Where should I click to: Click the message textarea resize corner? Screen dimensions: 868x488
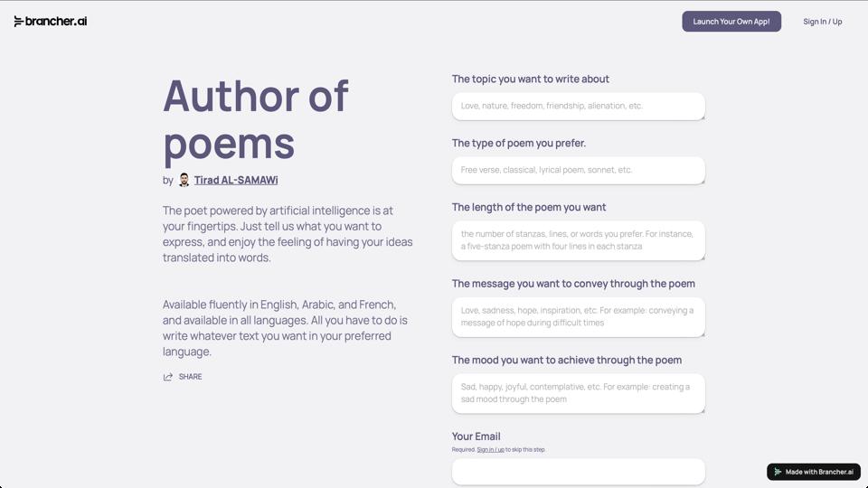click(702, 334)
